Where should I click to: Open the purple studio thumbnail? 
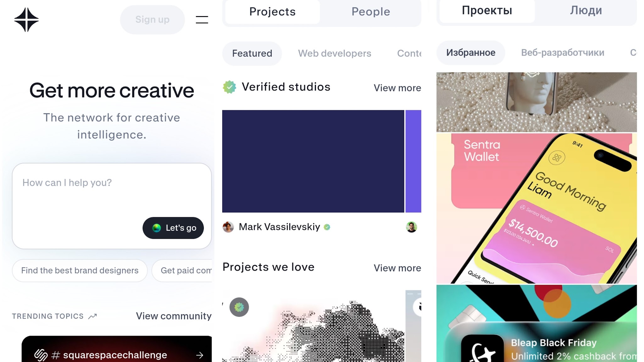tap(413, 161)
